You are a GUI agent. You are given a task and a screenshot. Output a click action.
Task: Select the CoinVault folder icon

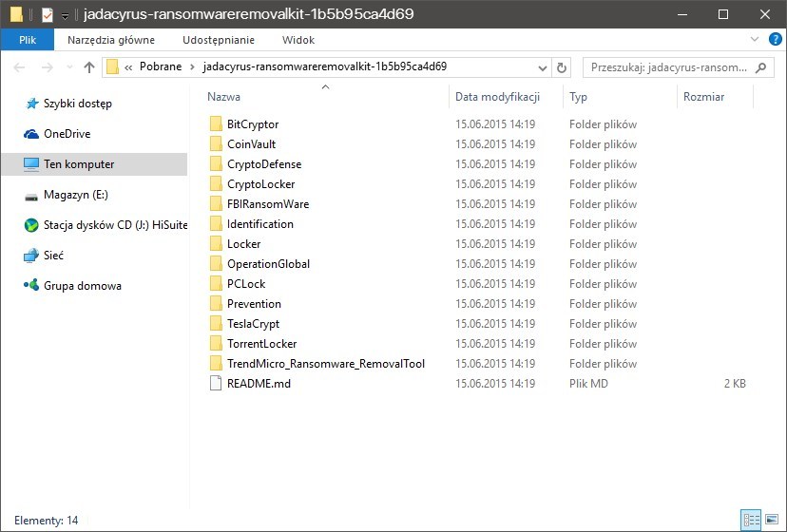pyautogui.click(x=216, y=144)
